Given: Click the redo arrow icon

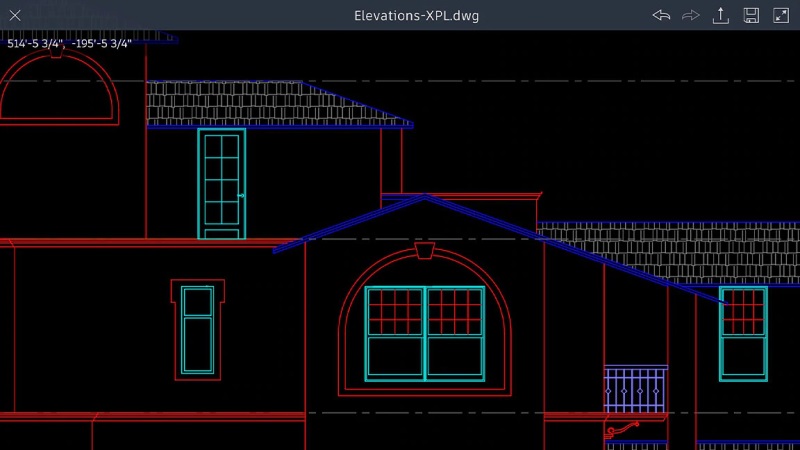Looking at the screenshot, I should click(x=690, y=15).
